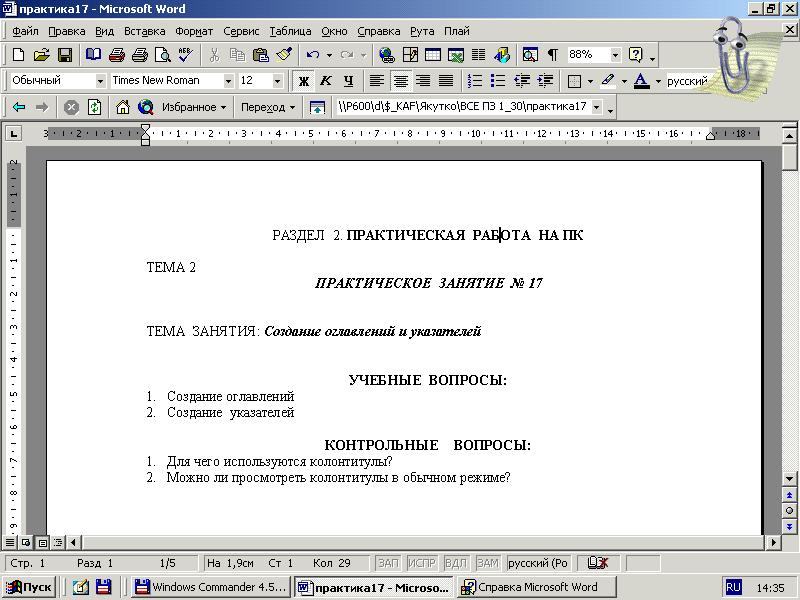
Task: Open Document Map icon
Action: click(x=530, y=54)
